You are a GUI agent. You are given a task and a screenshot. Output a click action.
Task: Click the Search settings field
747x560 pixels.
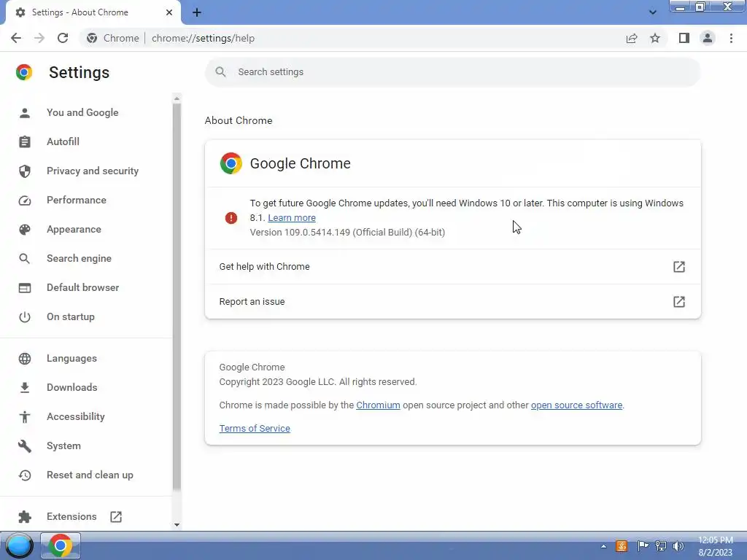452,72
